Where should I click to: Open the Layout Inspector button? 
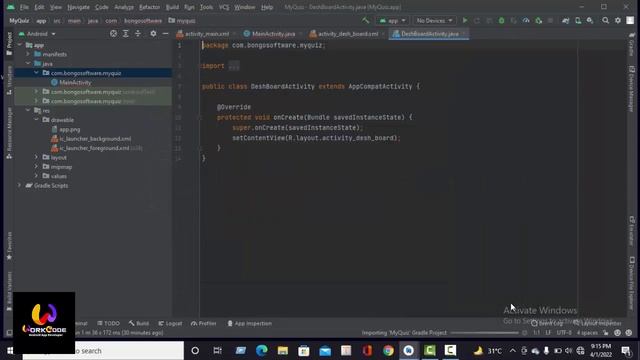(598, 323)
